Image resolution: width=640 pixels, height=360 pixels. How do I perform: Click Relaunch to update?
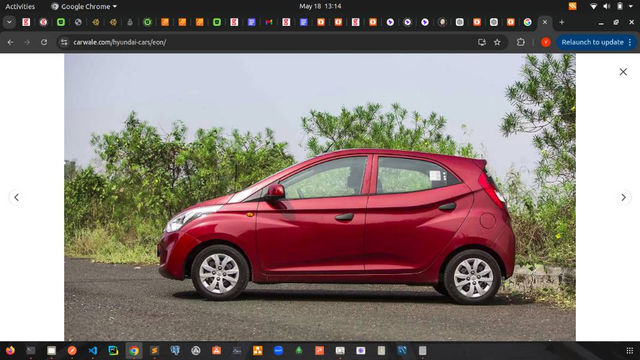coord(592,42)
